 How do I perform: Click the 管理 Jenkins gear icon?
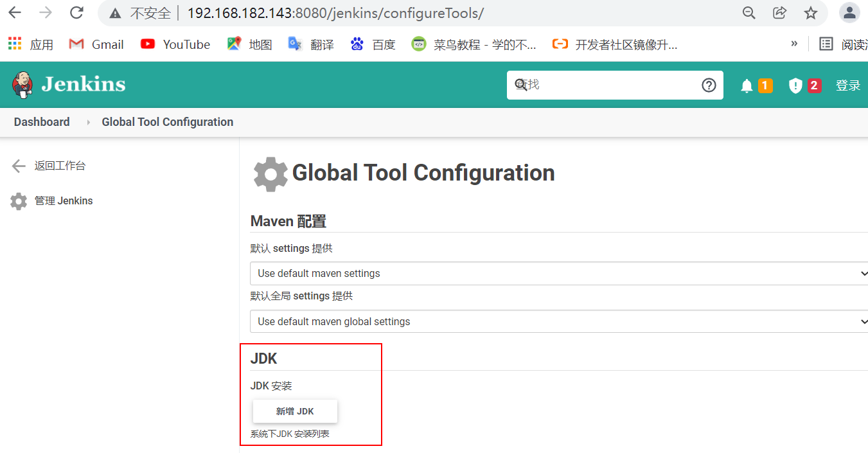pos(18,200)
